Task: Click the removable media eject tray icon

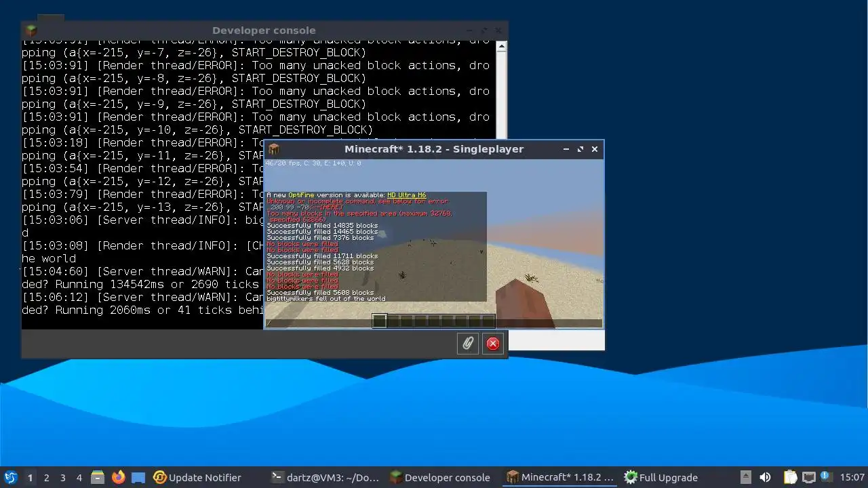Action: tap(745, 477)
